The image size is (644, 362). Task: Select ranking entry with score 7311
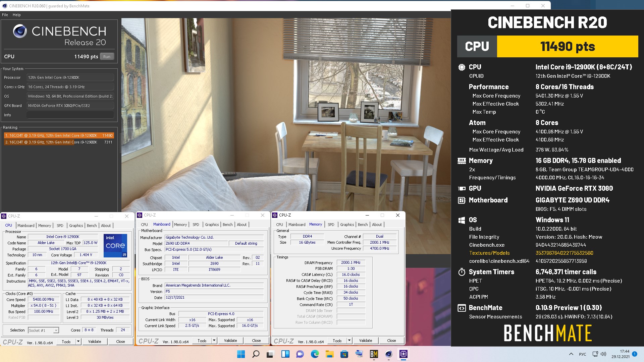tap(59, 142)
